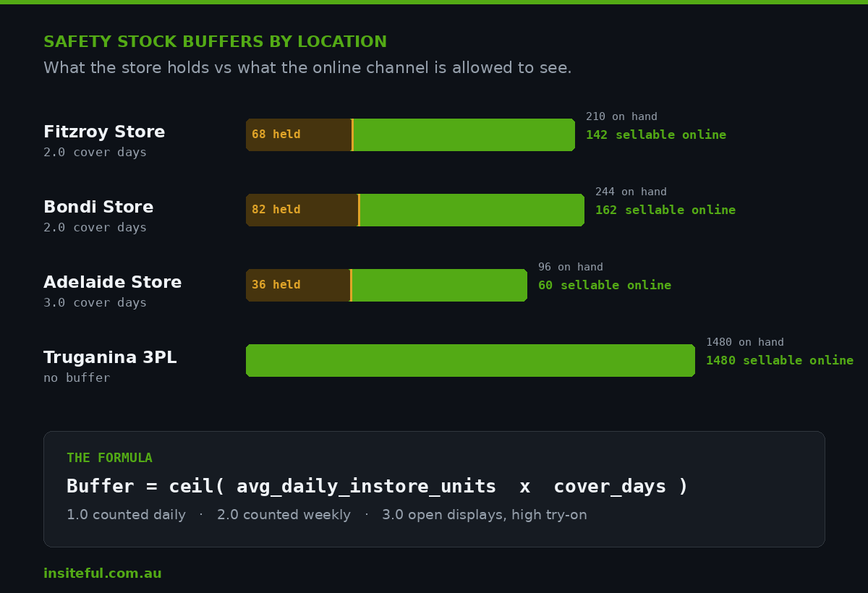This screenshot has height=593, width=868.
Task: Click the '68 held' bar segment
Action: pyautogui.click(x=299, y=135)
